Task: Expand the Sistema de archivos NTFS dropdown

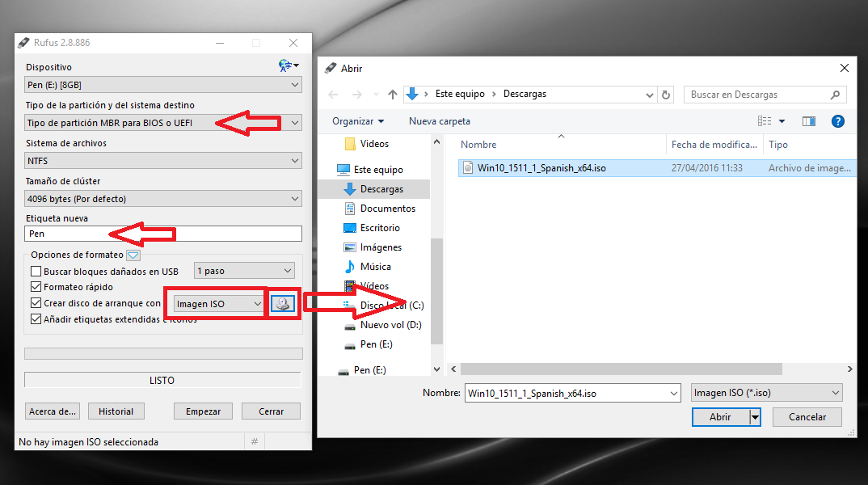Action: click(163, 161)
